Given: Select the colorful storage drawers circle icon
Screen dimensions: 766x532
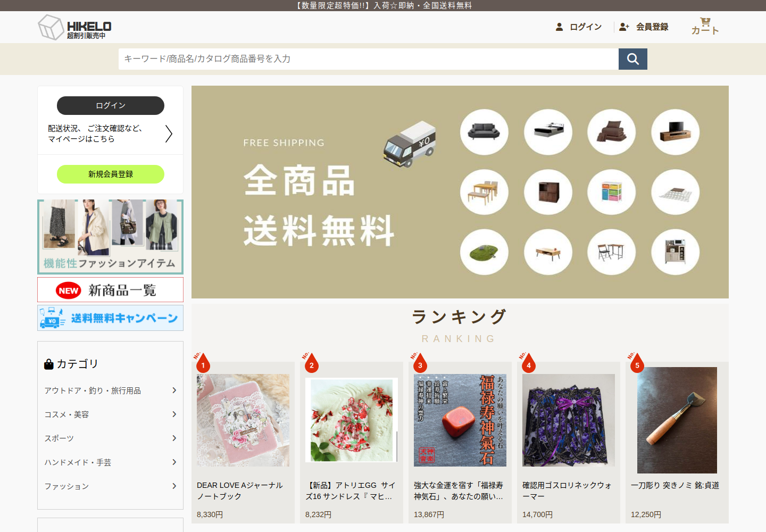Looking at the screenshot, I should [611, 192].
